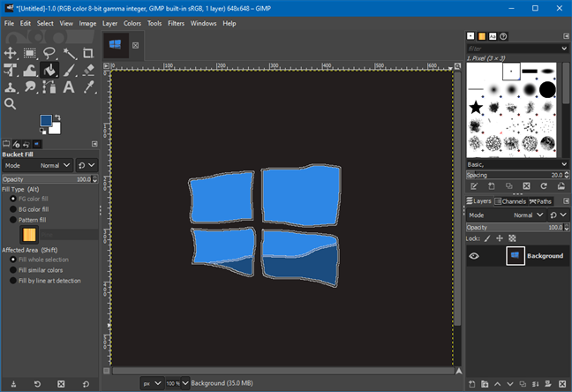This screenshot has height=392, width=572.
Task: Select the Free Select lasso tool
Action: [49, 53]
